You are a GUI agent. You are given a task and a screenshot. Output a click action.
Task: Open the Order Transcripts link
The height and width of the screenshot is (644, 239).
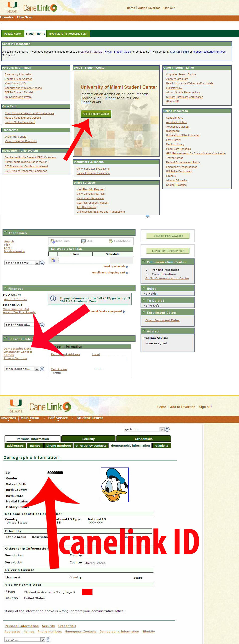pyautogui.click(x=15, y=137)
